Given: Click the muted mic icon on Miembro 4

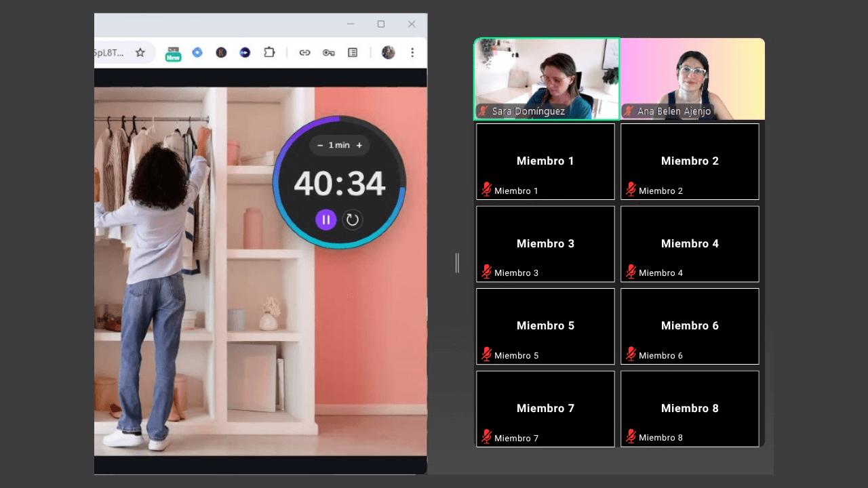Looking at the screenshot, I should (631, 272).
